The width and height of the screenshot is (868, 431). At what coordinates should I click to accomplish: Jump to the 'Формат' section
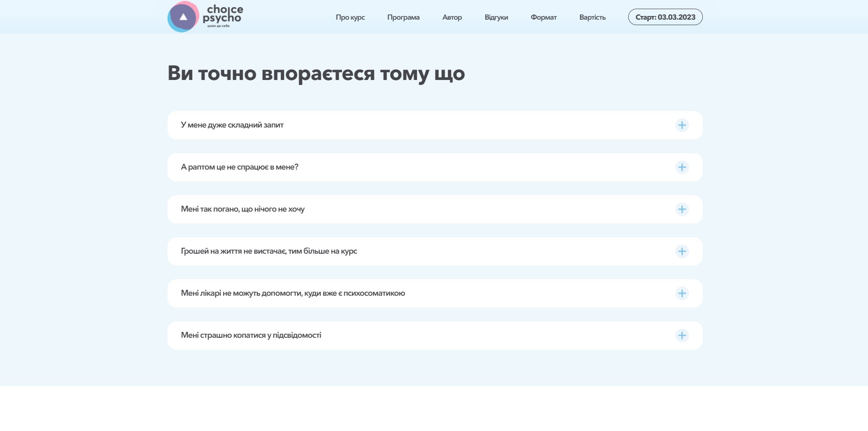[544, 17]
